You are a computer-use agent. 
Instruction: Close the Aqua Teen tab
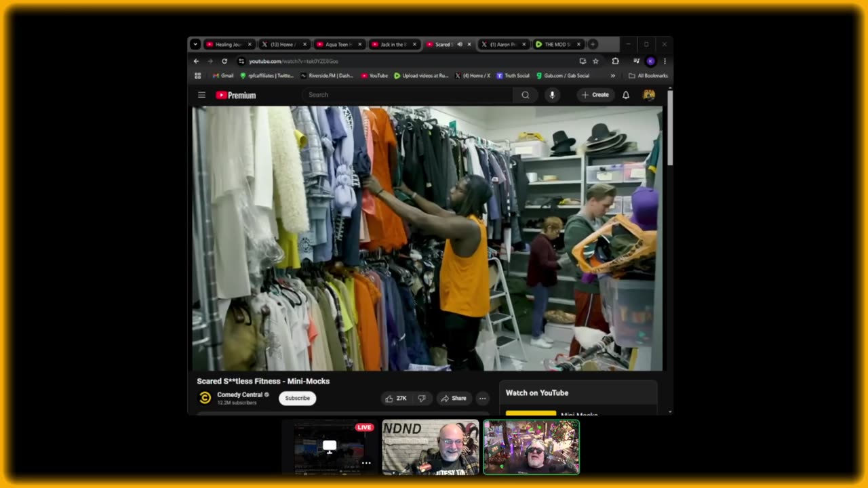(360, 44)
